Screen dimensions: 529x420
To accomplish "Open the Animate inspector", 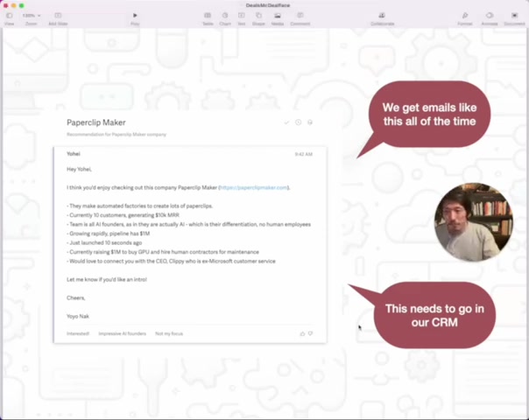I will coord(490,18).
